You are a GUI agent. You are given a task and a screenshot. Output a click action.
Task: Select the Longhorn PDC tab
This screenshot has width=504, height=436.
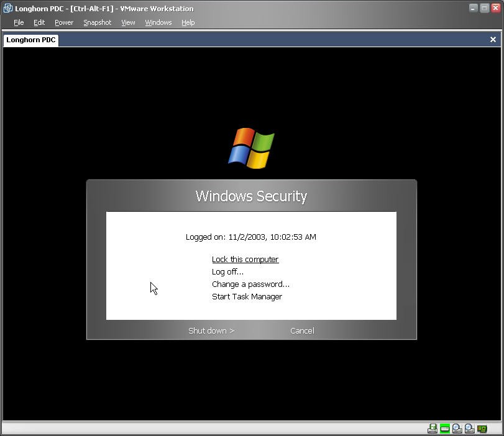pos(31,40)
